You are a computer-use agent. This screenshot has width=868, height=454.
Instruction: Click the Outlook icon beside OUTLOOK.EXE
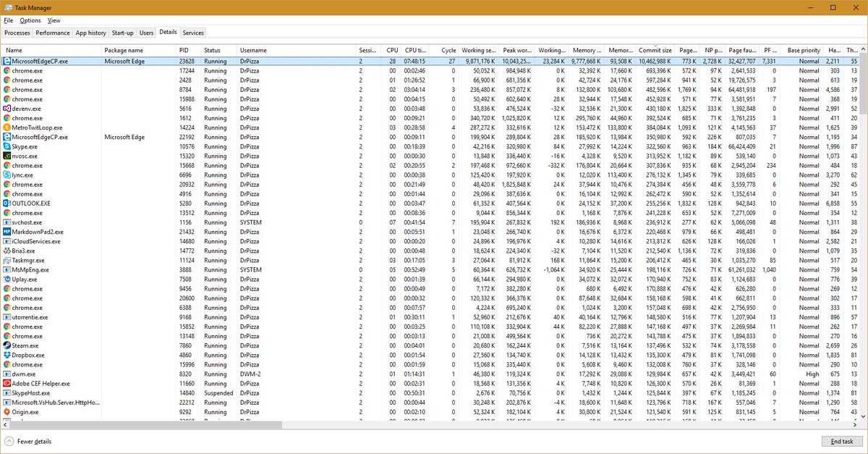(x=7, y=203)
